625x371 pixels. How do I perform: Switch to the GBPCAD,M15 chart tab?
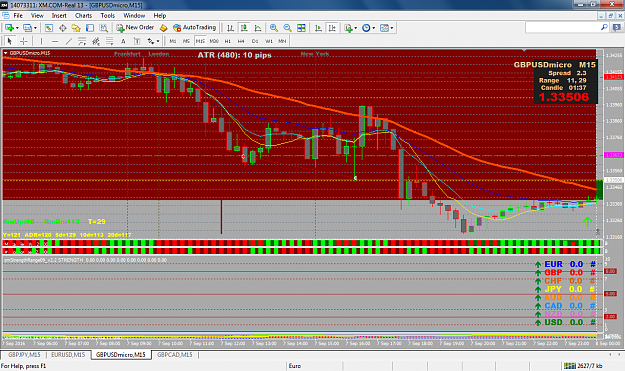tap(175, 355)
